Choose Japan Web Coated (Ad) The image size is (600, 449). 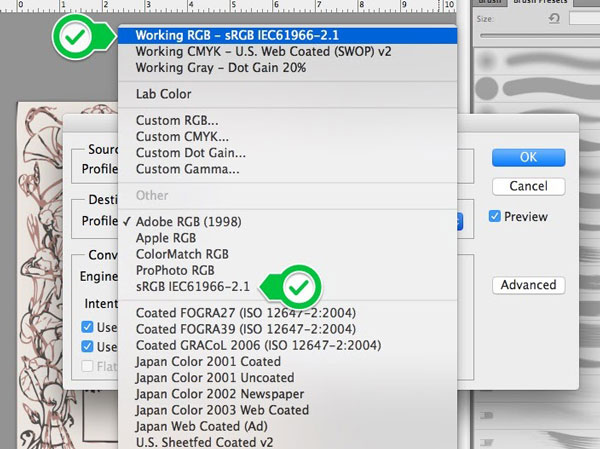287,426
